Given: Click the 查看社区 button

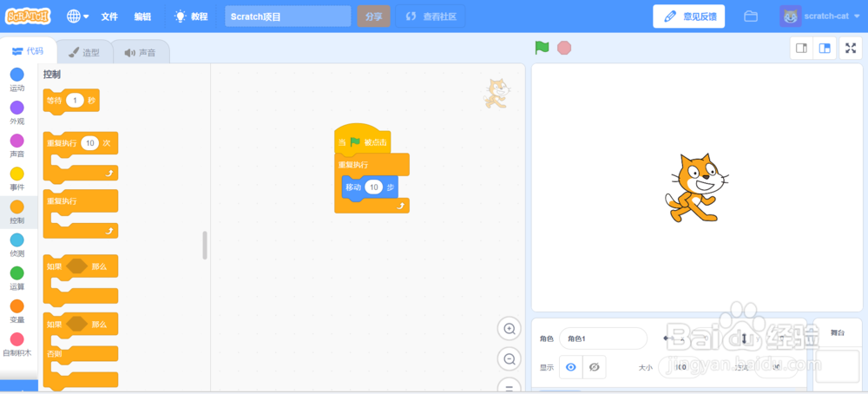Looking at the screenshot, I should click(431, 16).
